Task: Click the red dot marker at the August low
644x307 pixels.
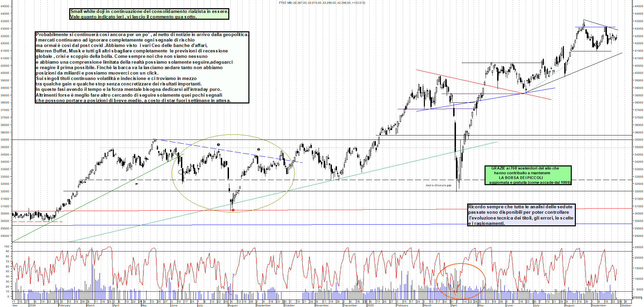Action: coord(233,210)
